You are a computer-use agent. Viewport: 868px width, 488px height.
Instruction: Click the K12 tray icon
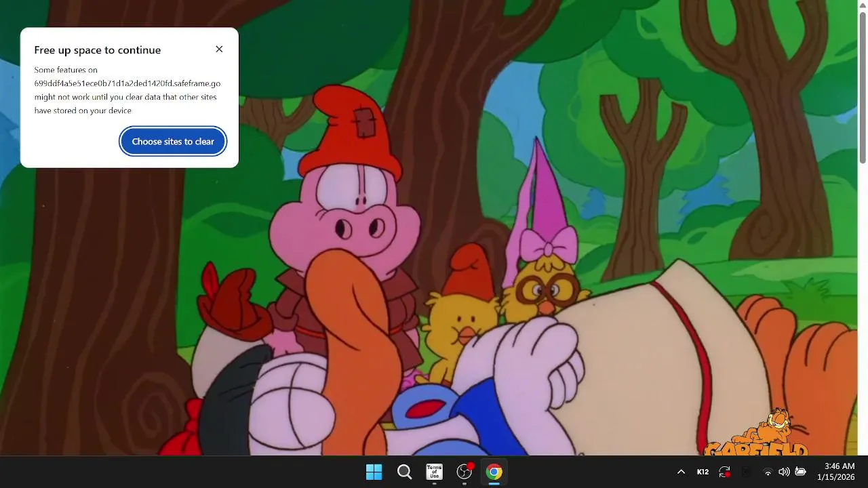(x=703, y=472)
